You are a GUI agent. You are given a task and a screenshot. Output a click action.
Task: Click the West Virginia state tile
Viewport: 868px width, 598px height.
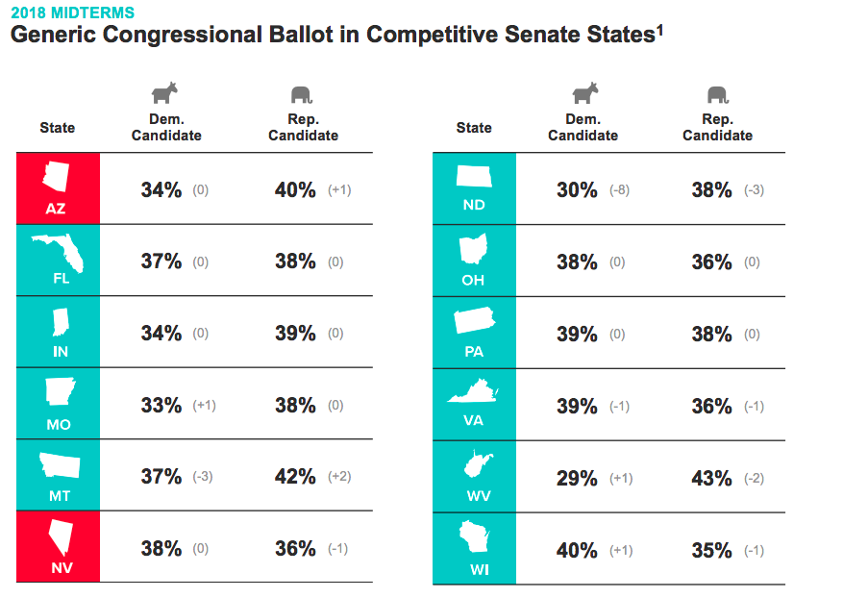[475, 477]
